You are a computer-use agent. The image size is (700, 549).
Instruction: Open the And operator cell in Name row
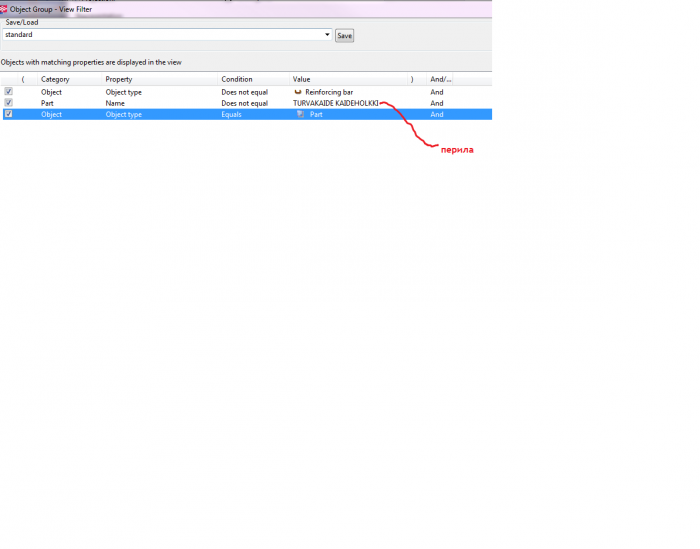click(x=437, y=103)
